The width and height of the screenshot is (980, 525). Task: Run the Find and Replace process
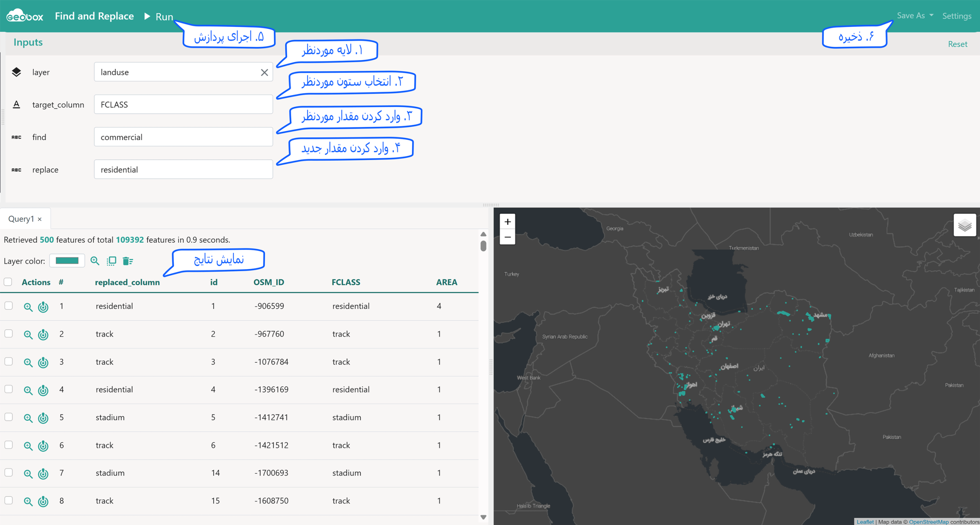click(158, 16)
